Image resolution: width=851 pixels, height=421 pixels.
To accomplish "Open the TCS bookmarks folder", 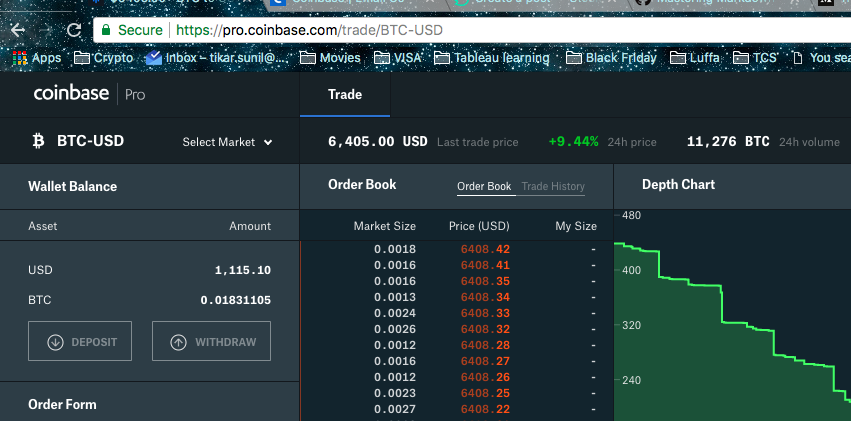I will click(x=755, y=58).
